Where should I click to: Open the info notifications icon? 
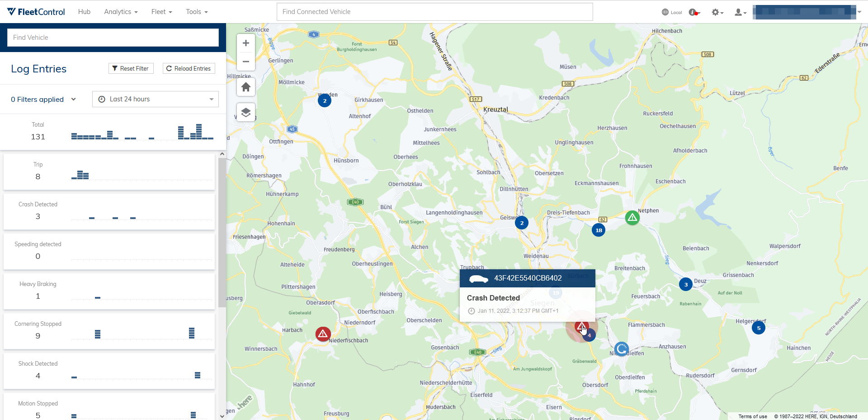(694, 12)
